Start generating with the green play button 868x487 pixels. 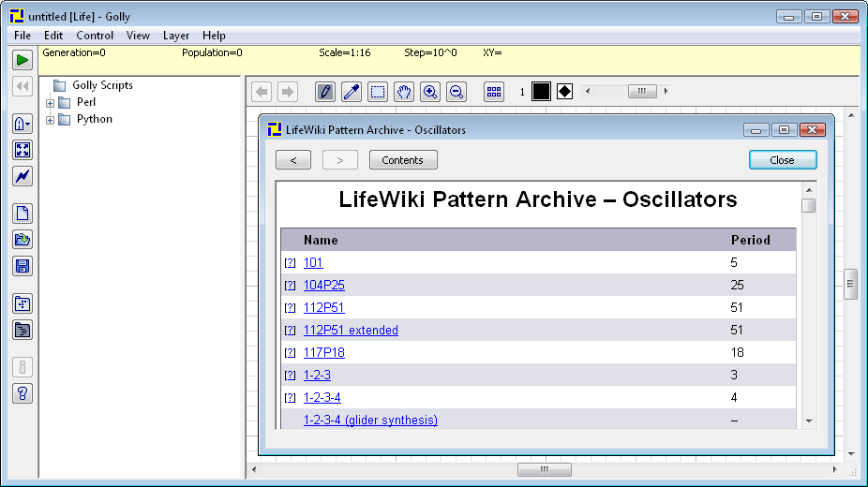[x=22, y=60]
